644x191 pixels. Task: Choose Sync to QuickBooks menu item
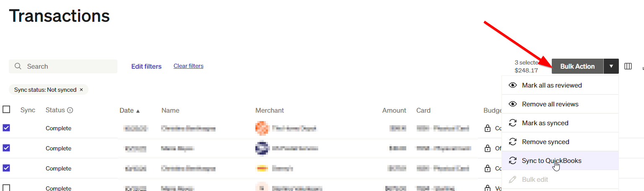point(551,160)
